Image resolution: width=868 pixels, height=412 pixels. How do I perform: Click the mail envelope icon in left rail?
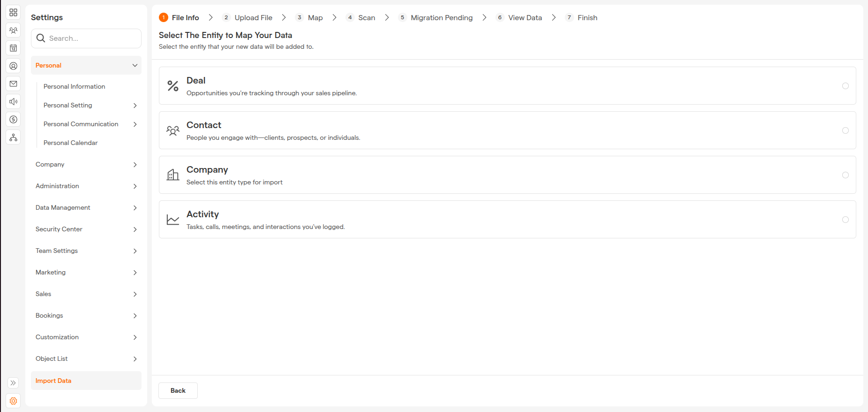click(13, 84)
